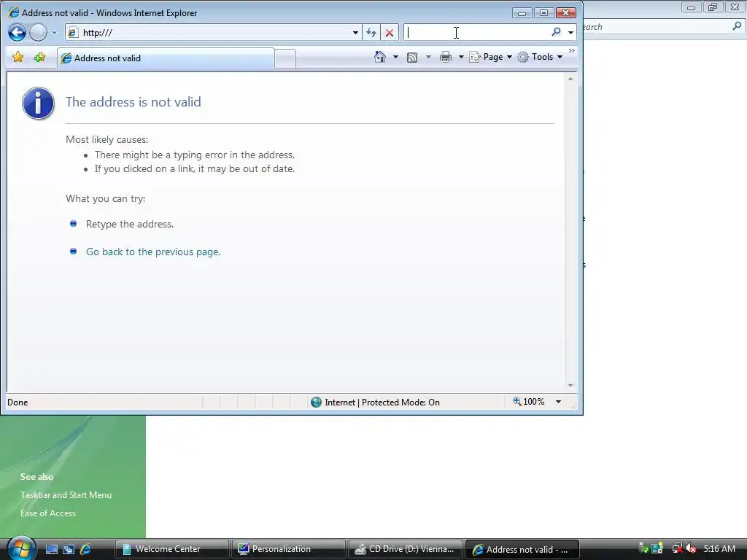Click the 5:16 AM clock
The image size is (747, 560).
click(x=719, y=548)
